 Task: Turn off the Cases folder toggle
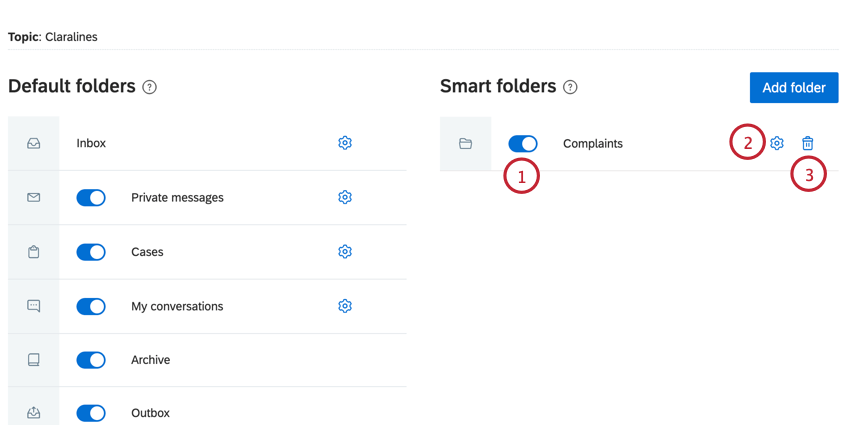(x=91, y=252)
